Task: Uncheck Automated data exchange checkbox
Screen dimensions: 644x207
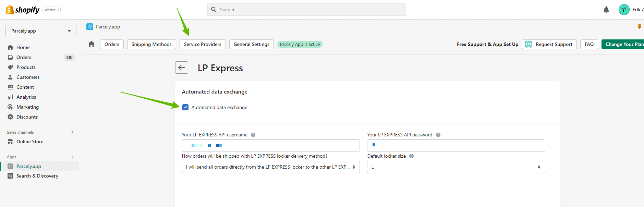Action: pyautogui.click(x=185, y=107)
